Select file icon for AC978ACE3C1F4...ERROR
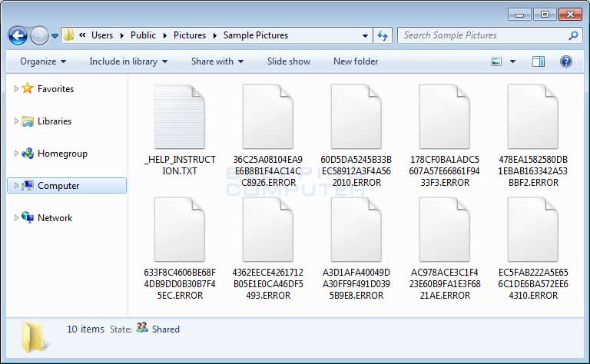Viewport: 590px width, 364px height. click(x=445, y=230)
